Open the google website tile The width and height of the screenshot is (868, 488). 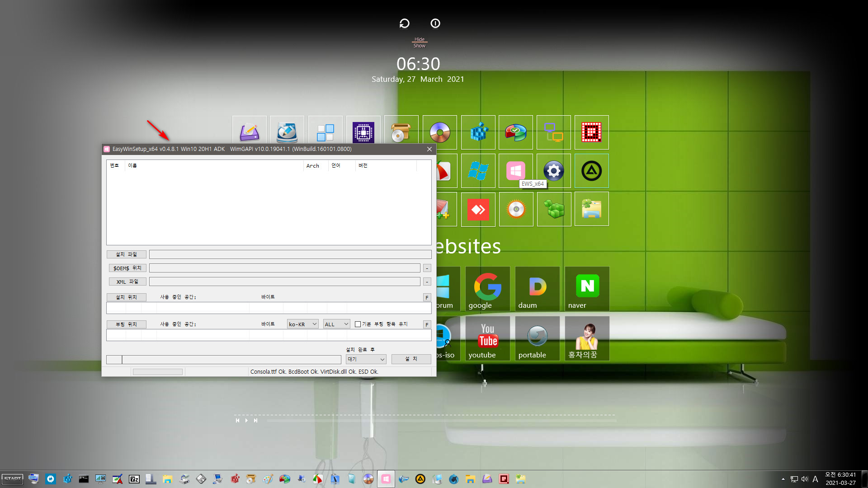tap(488, 289)
